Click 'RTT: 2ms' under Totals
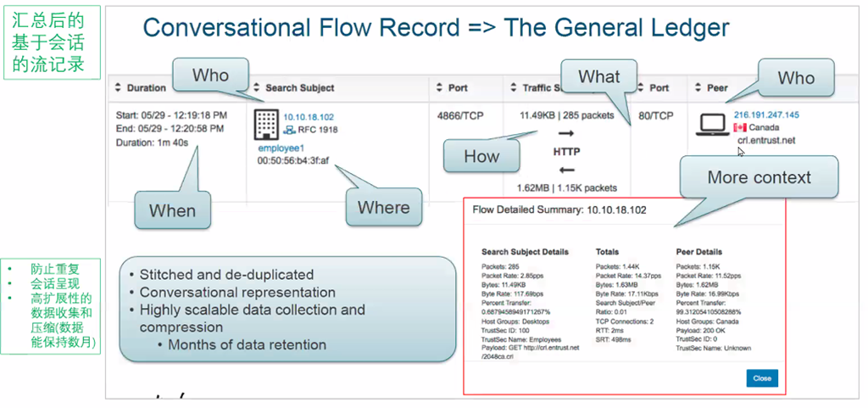Viewport: 868px width, 408px height. [609, 331]
